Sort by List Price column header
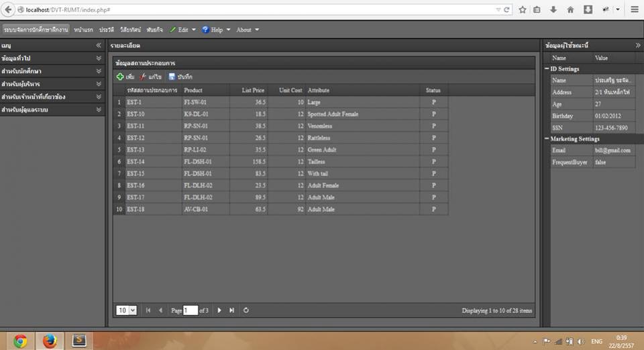Screen dimensions: 644x350 click(x=249, y=90)
